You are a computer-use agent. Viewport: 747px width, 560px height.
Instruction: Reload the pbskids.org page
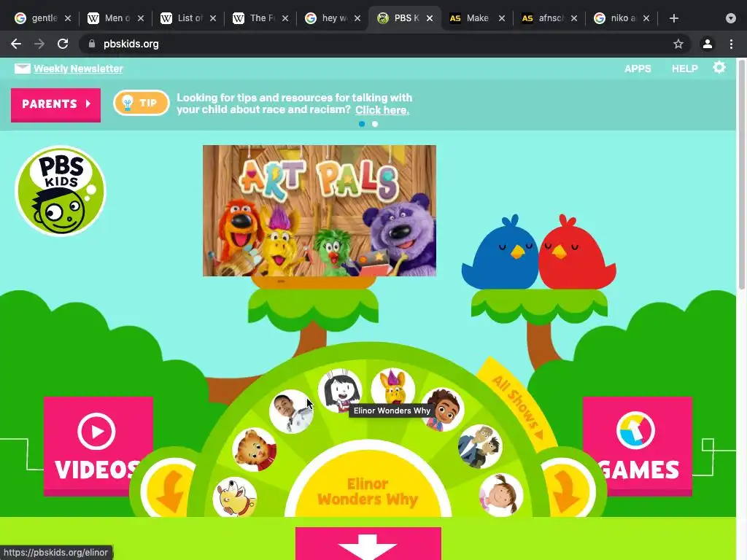(63, 44)
